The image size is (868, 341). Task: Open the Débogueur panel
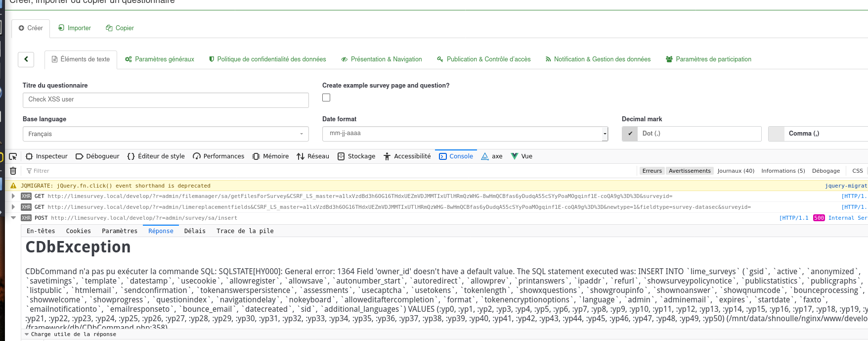click(x=97, y=156)
